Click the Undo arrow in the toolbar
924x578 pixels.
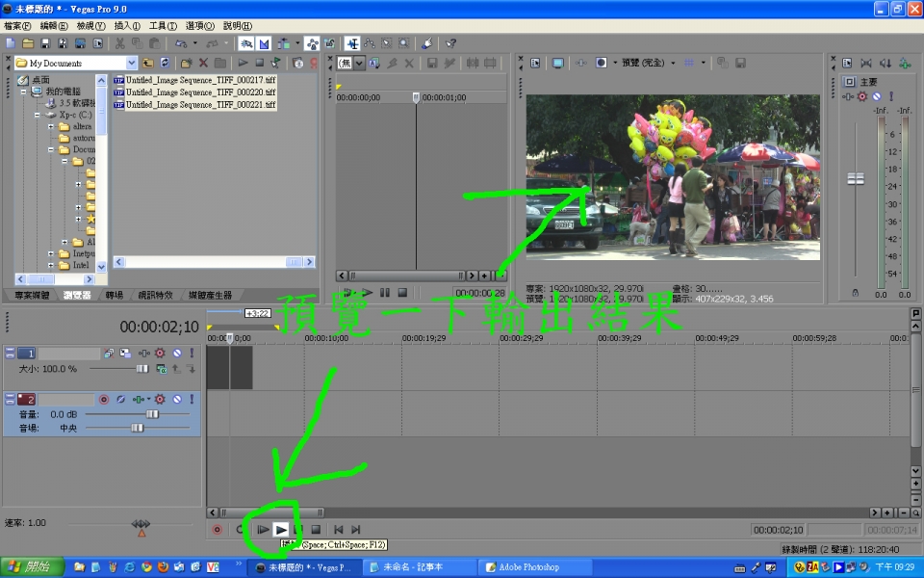[x=181, y=43]
